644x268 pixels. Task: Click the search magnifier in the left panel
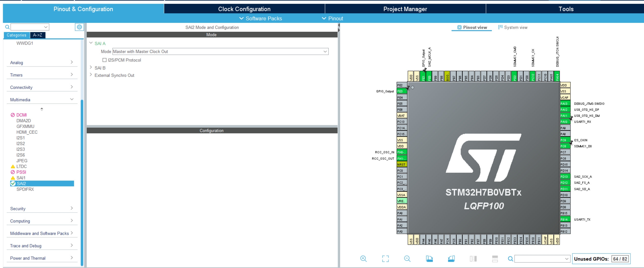point(7,27)
